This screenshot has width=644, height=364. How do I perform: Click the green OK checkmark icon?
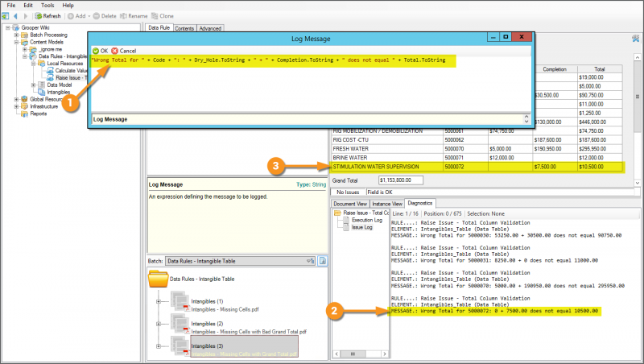[95, 50]
